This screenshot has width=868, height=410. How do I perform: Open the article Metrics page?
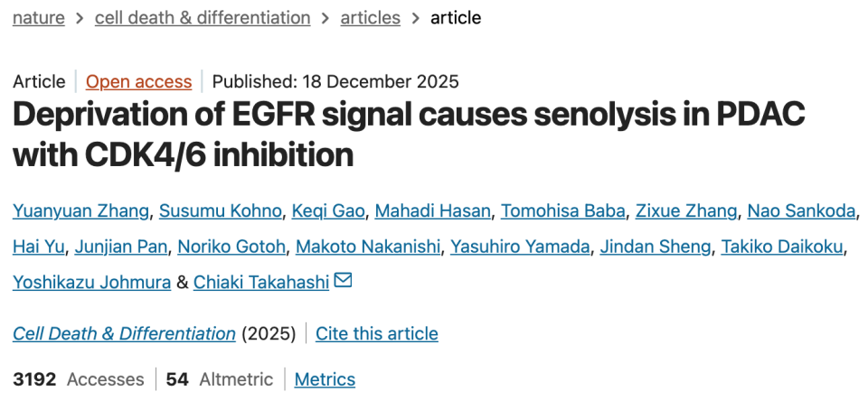click(325, 379)
